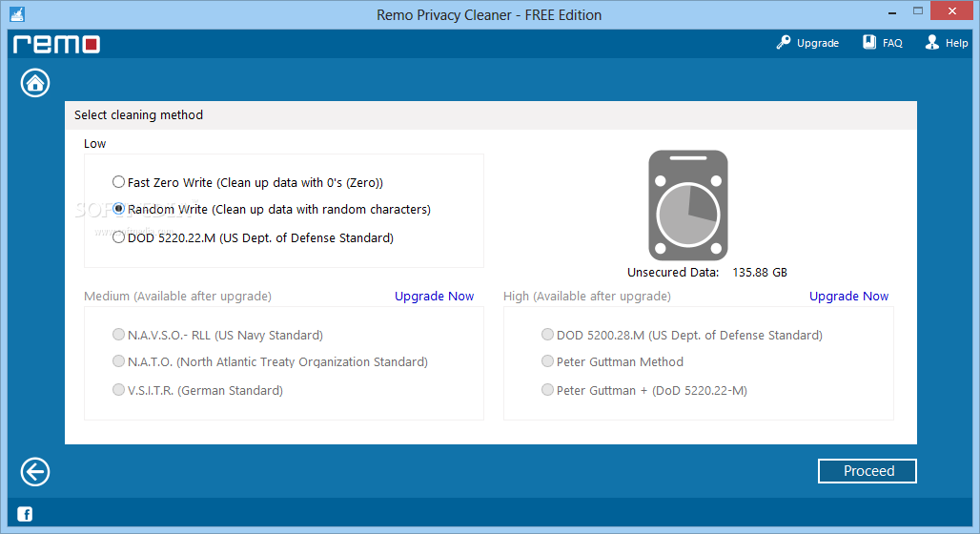The height and width of the screenshot is (534, 980).
Task: Click the FAQ book icon
Action: coord(869,42)
